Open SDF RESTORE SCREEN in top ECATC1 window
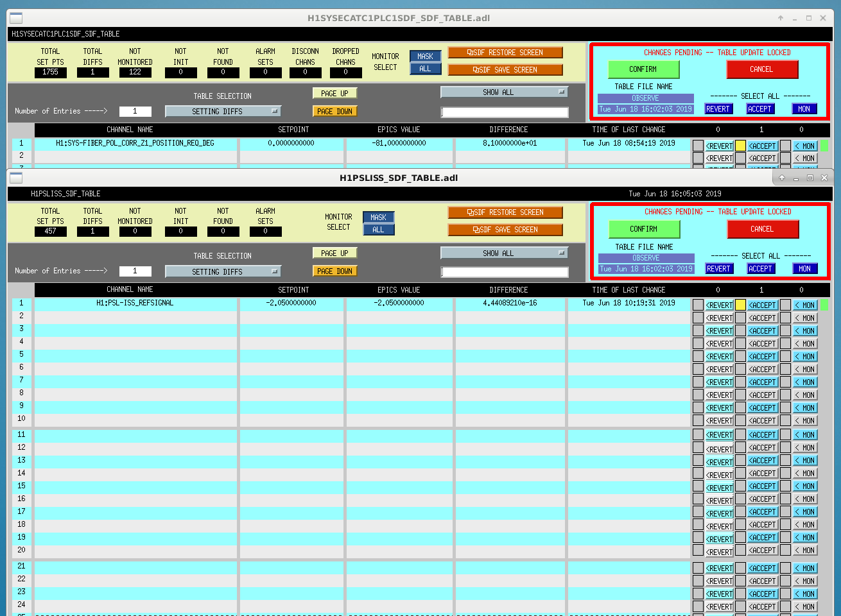The height and width of the screenshot is (616, 841). (505, 53)
